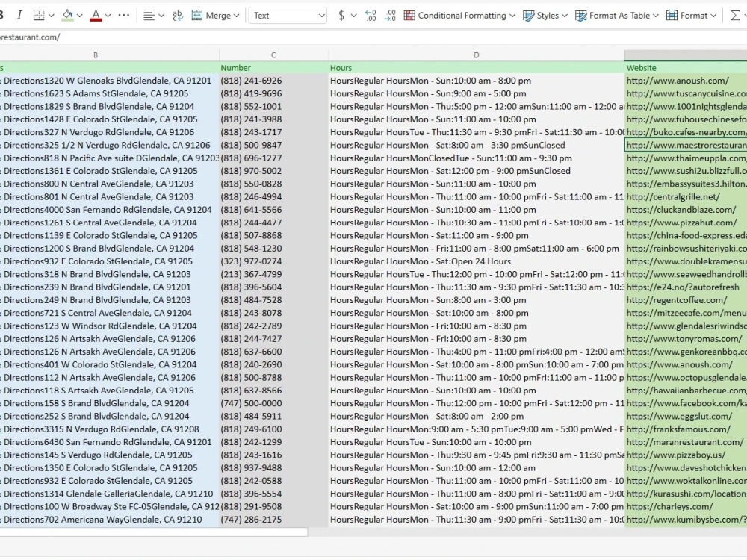
Task: Open the Conditional Formatting menu
Action: (459, 15)
